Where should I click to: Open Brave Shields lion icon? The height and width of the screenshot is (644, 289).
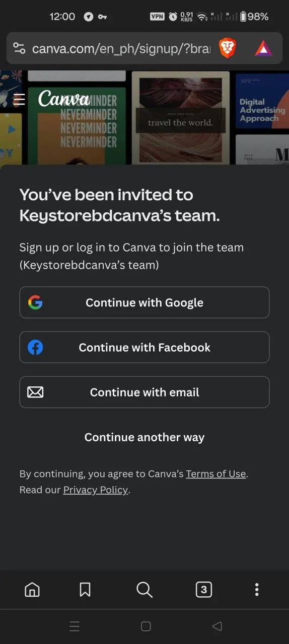[x=227, y=48]
